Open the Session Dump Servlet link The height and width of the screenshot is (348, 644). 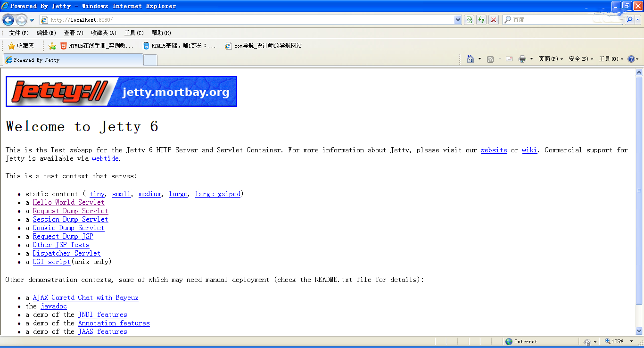70,219
